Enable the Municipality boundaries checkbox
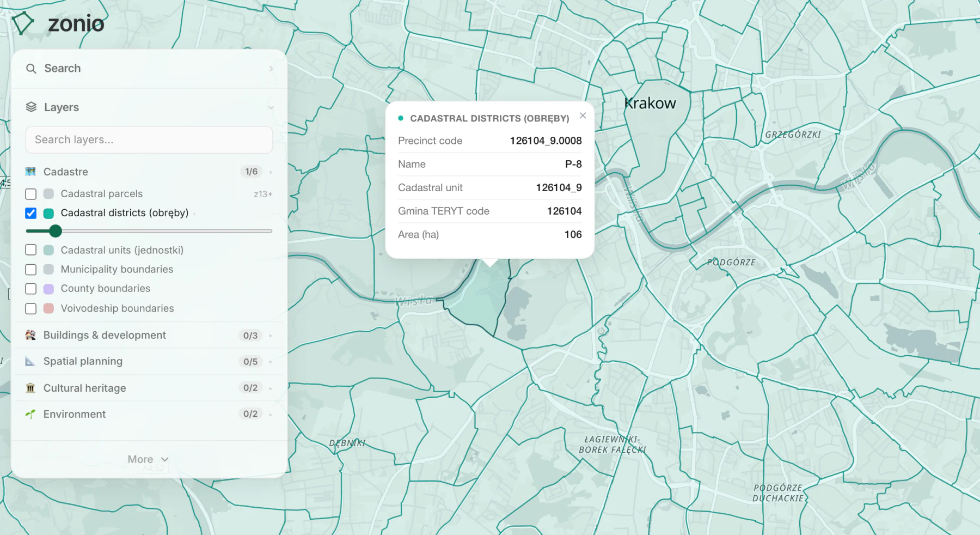The height and width of the screenshot is (535, 980). point(31,270)
